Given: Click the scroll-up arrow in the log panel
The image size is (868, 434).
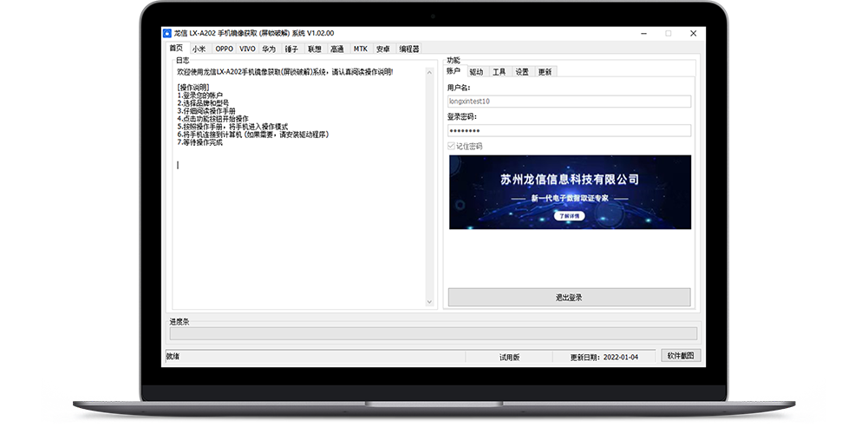Looking at the screenshot, I should pyautogui.click(x=430, y=73).
